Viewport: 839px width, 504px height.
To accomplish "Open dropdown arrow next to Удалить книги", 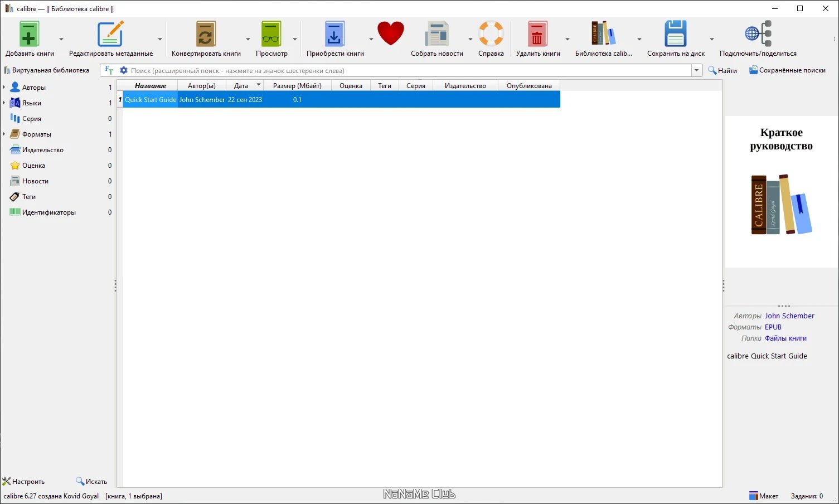I will point(568,39).
